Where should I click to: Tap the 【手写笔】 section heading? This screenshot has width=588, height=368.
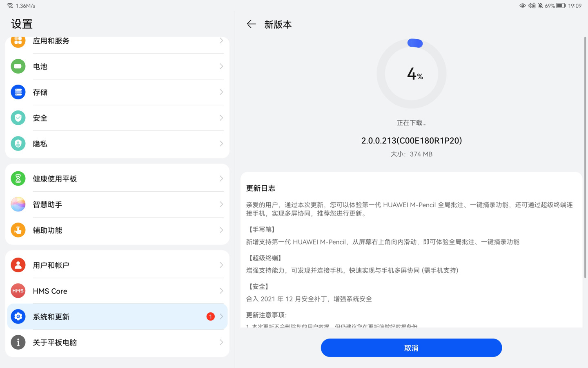(262, 229)
